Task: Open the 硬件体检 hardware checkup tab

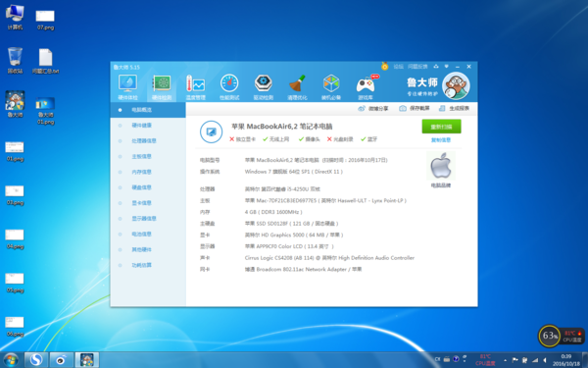Action: pyautogui.click(x=127, y=87)
